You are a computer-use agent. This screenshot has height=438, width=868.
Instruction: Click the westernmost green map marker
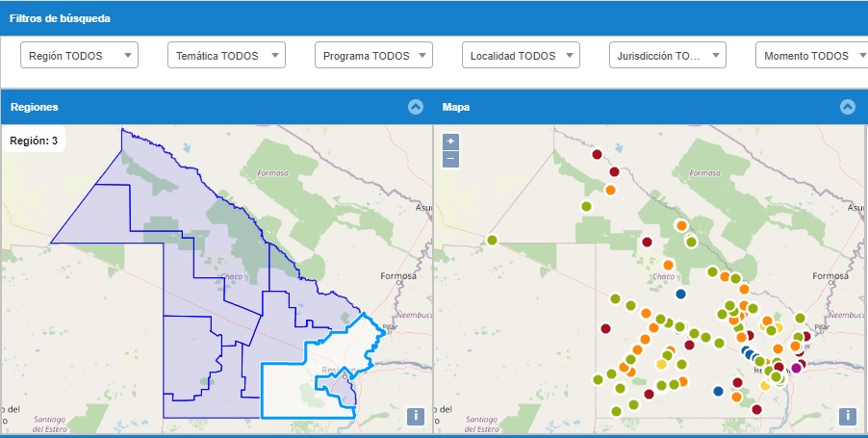tap(492, 241)
